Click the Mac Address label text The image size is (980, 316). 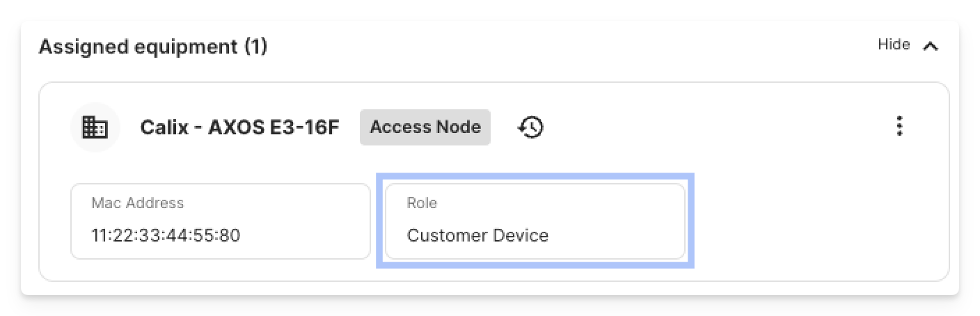pos(138,203)
